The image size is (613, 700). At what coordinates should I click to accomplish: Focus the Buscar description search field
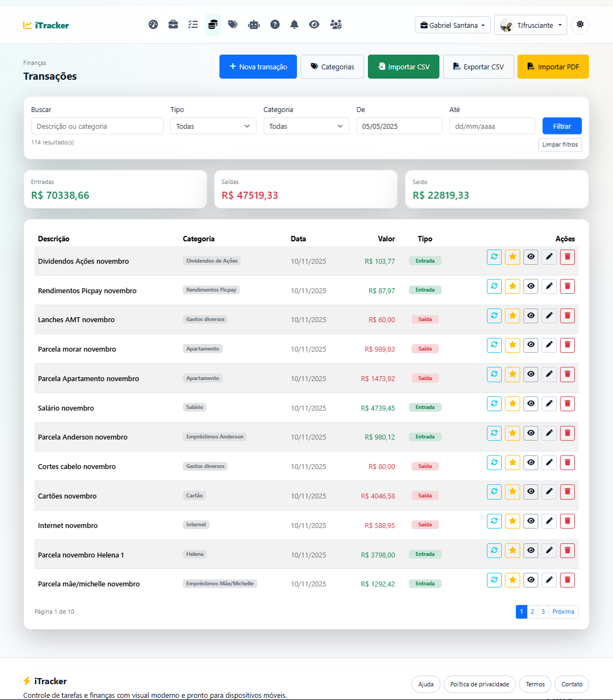click(x=97, y=126)
